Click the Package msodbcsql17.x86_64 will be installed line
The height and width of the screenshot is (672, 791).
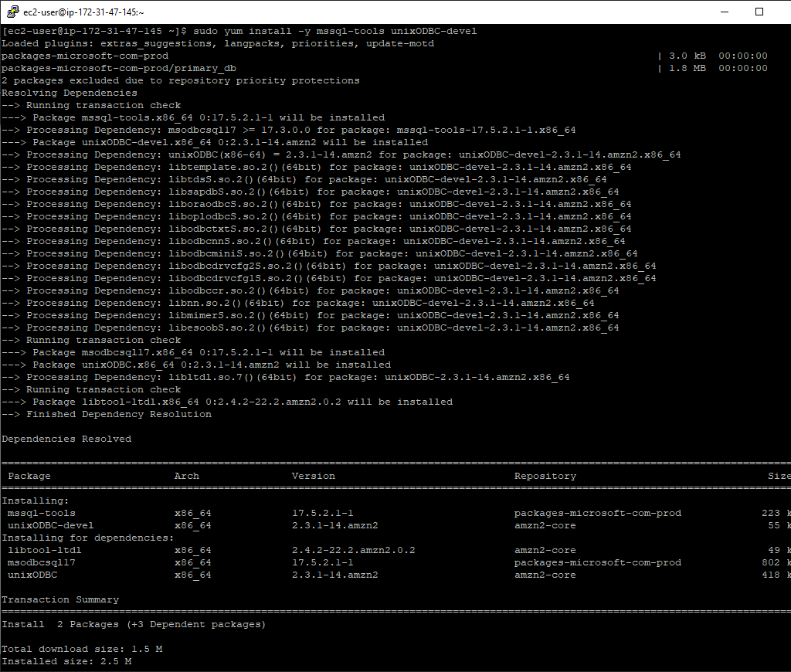point(193,353)
